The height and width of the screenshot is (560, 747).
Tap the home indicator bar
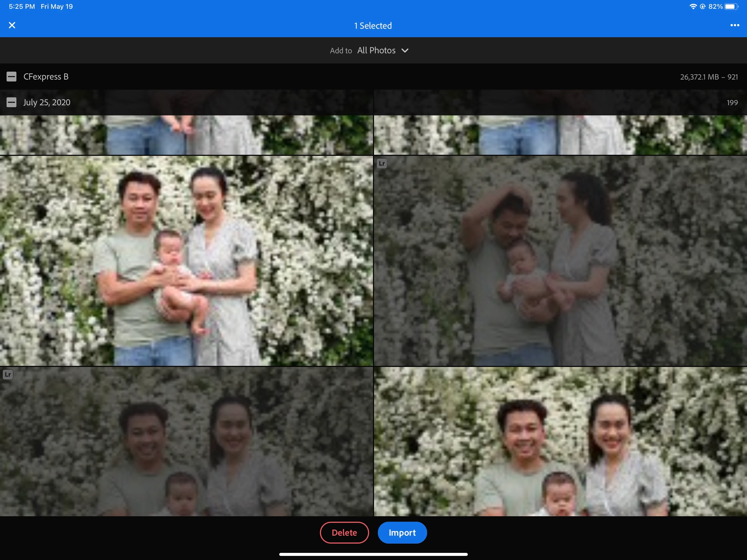pos(373,554)
